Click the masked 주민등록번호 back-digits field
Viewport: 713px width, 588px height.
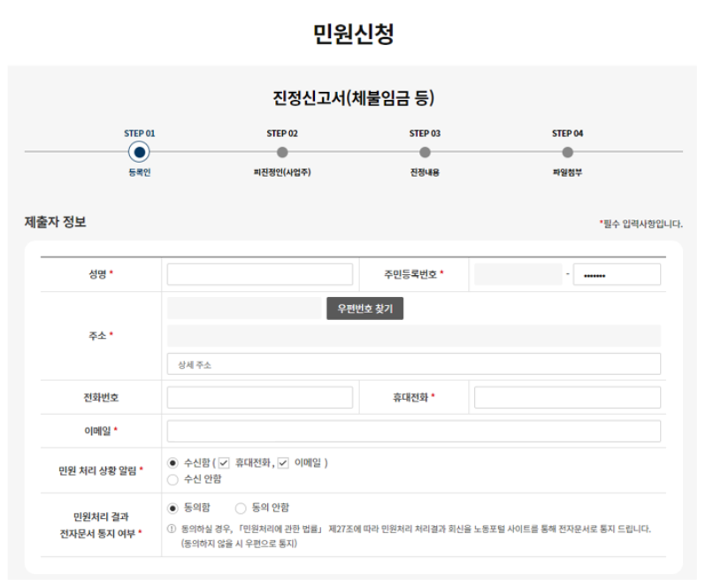pyautogui.click(x=618, y=274)
